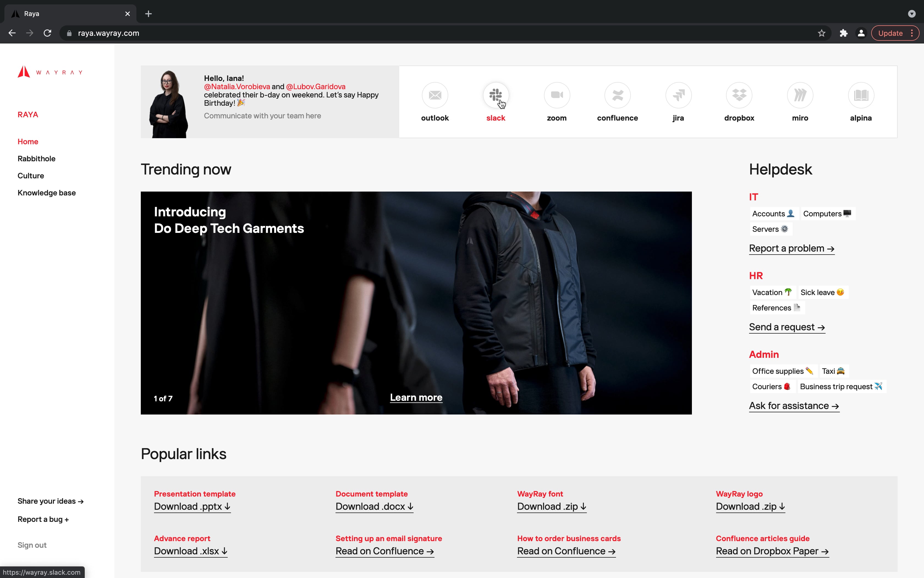Open Rabbithole in the sidebar
This screenshot has width=924, height=578.
point(36,159)
